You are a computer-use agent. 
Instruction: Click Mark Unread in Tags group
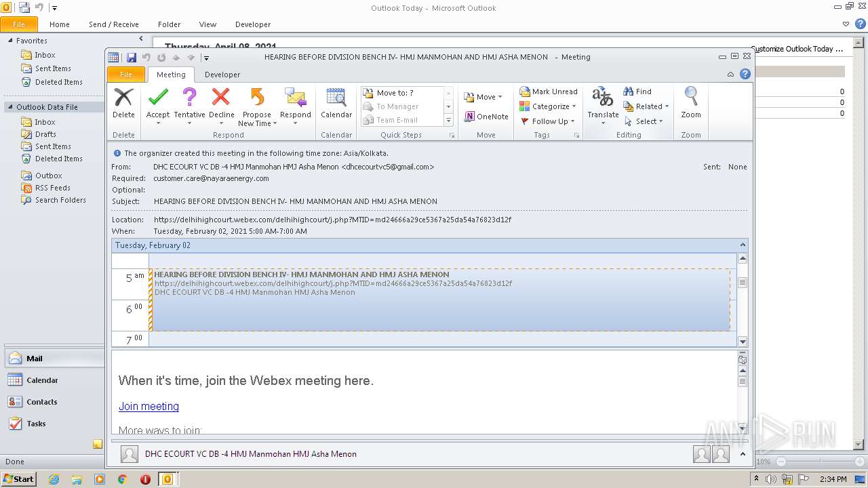pos(549,91)
